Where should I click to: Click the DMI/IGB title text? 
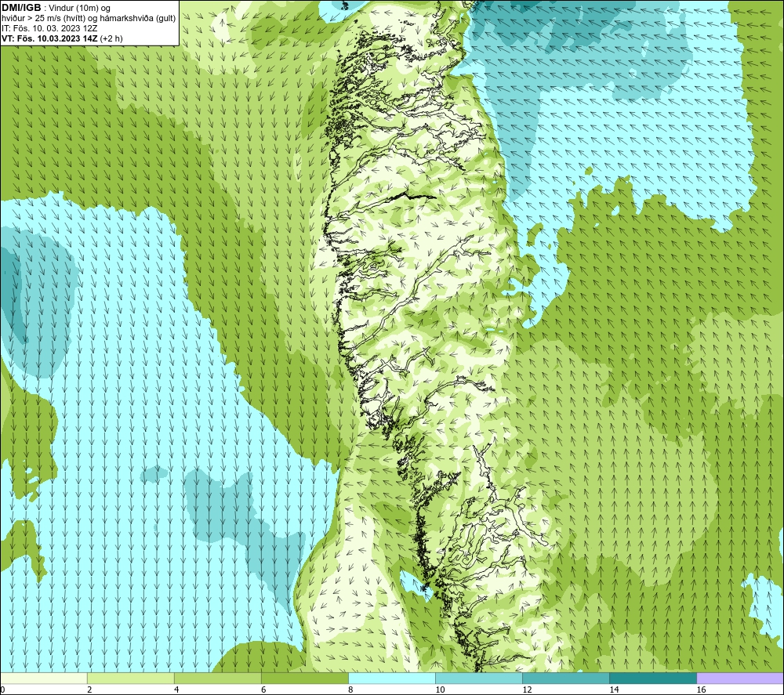click(21, 8)
